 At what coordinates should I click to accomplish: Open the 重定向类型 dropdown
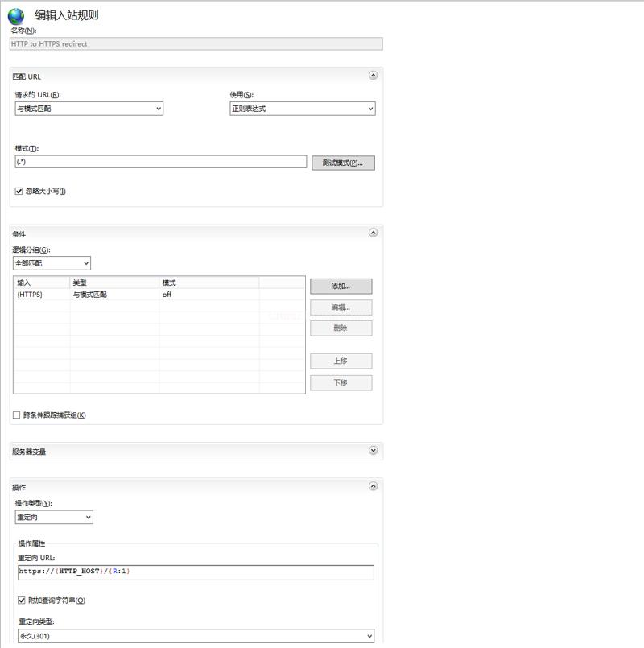[196, 636]
